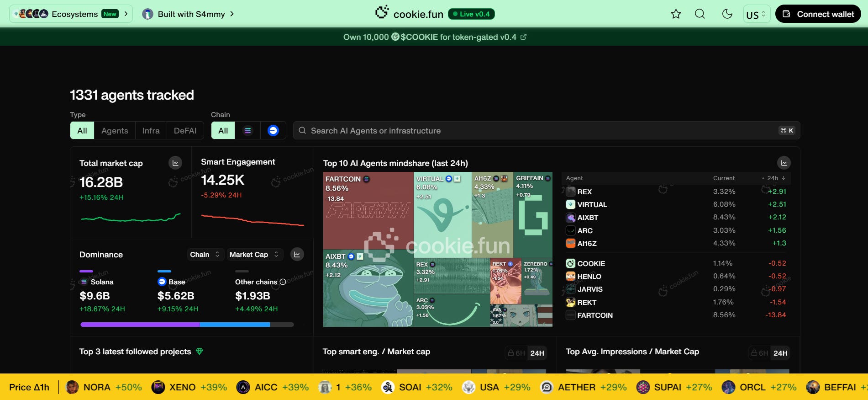Image resolution: width=868 pixels, height=400 pixels.
Task: Open the FARTCOIN treemap tile
Action: tap(368, 210)
